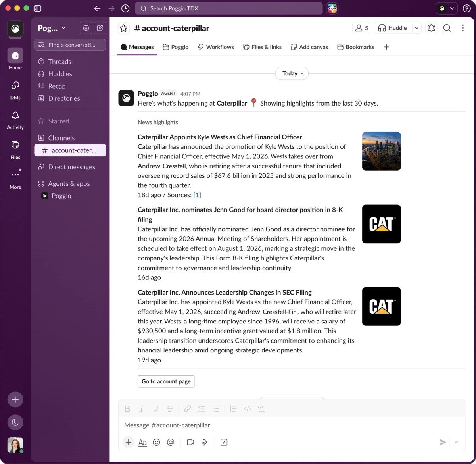Toggle dark mode moon icon
The height and width of the screenshot is (464, 476).
(15, 422)
